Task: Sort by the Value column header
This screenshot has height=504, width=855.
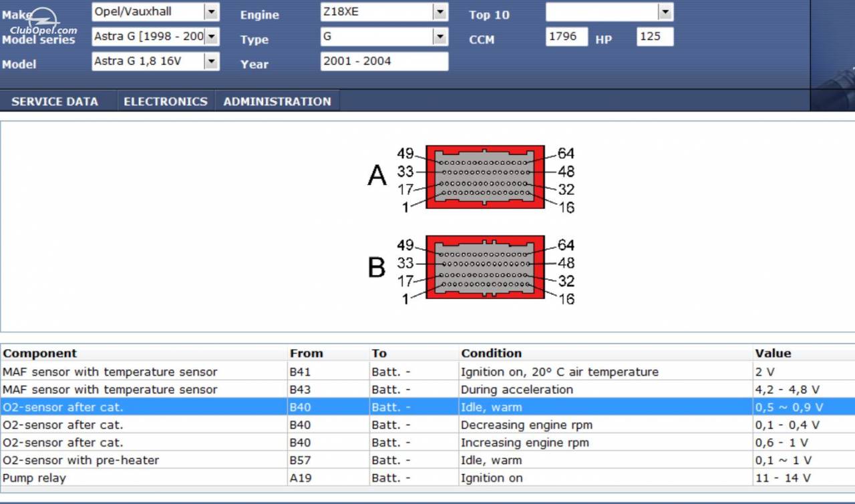Action: pyautogui.click(x=804, y=353)
